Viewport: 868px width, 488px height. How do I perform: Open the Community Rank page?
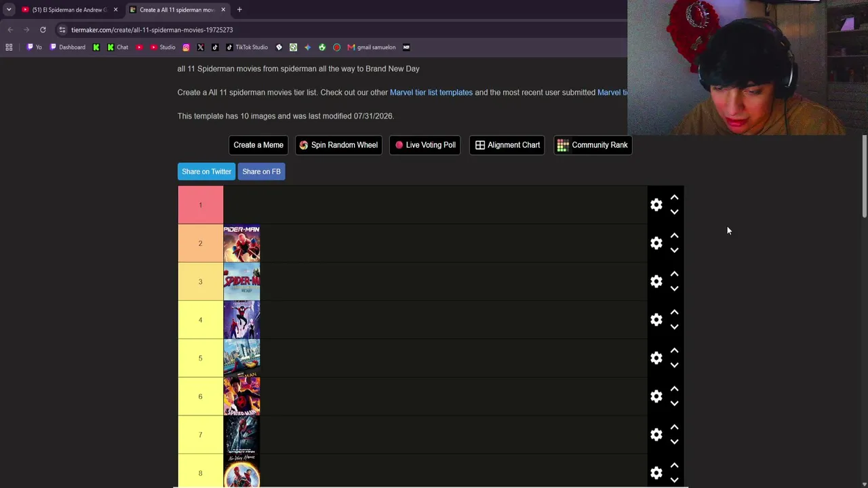coord(593,145)
